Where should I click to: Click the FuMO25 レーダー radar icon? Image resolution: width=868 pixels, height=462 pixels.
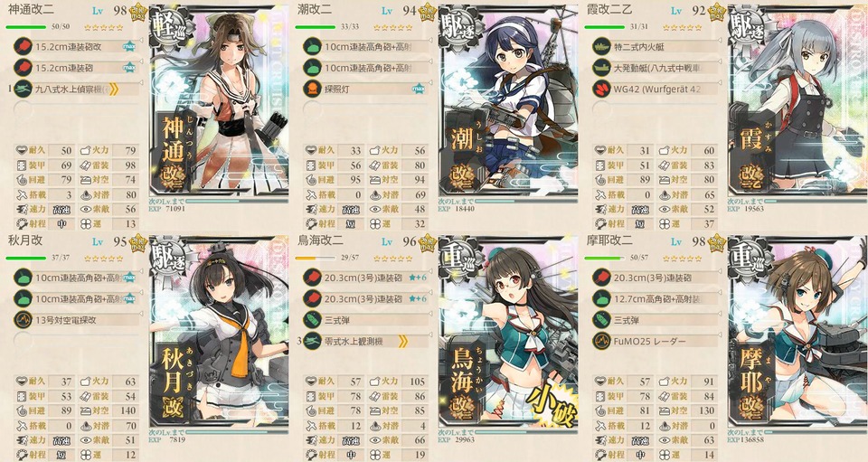pyautogui.click(x=601, y=342)
